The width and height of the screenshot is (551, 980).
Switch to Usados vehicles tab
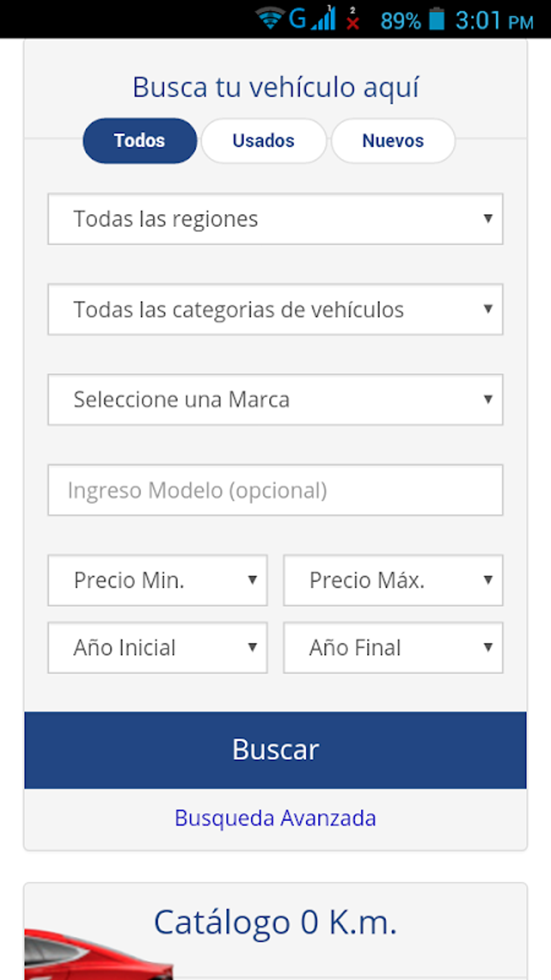click(264, 141)
